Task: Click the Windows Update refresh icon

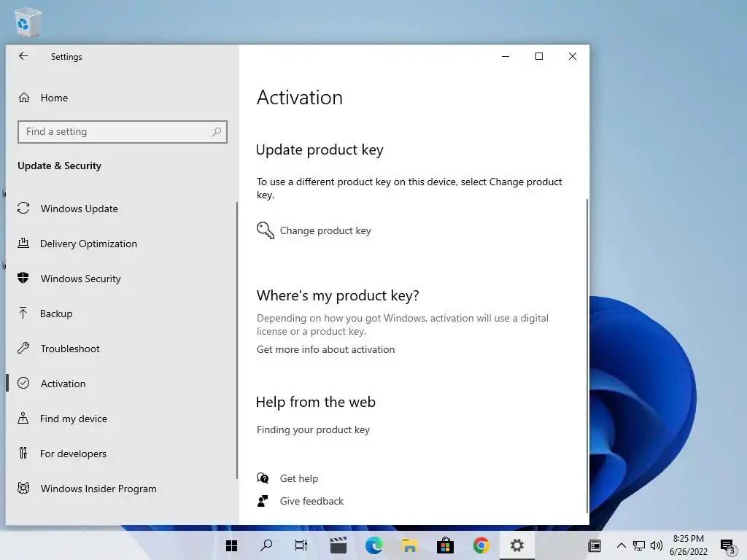Action: (x=23, y=208)
